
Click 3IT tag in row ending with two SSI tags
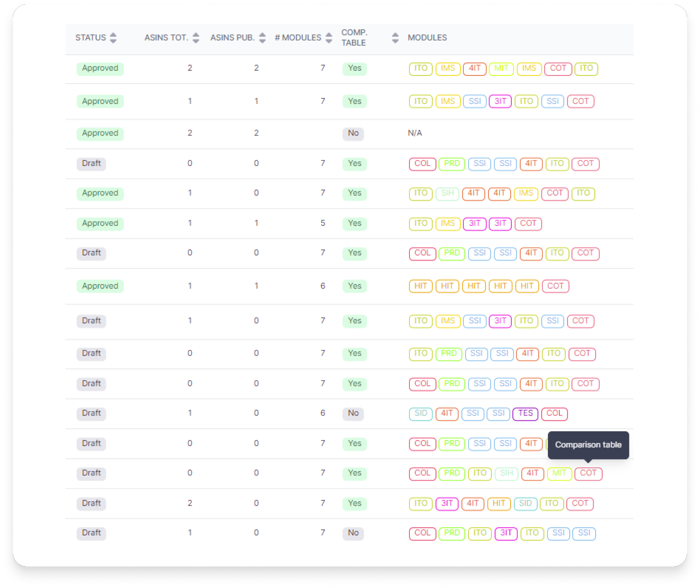click(506, 533)
